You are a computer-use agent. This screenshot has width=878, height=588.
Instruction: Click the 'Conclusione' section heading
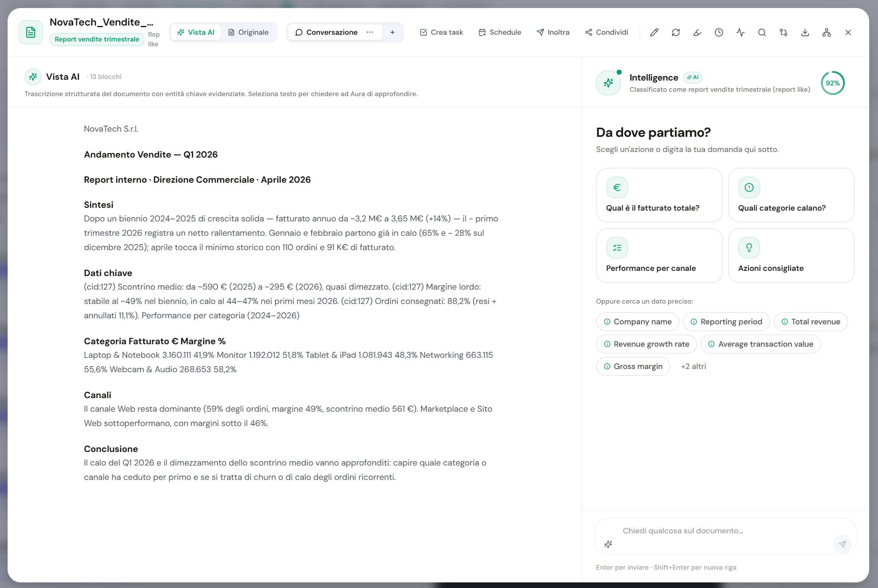[111, 449]
